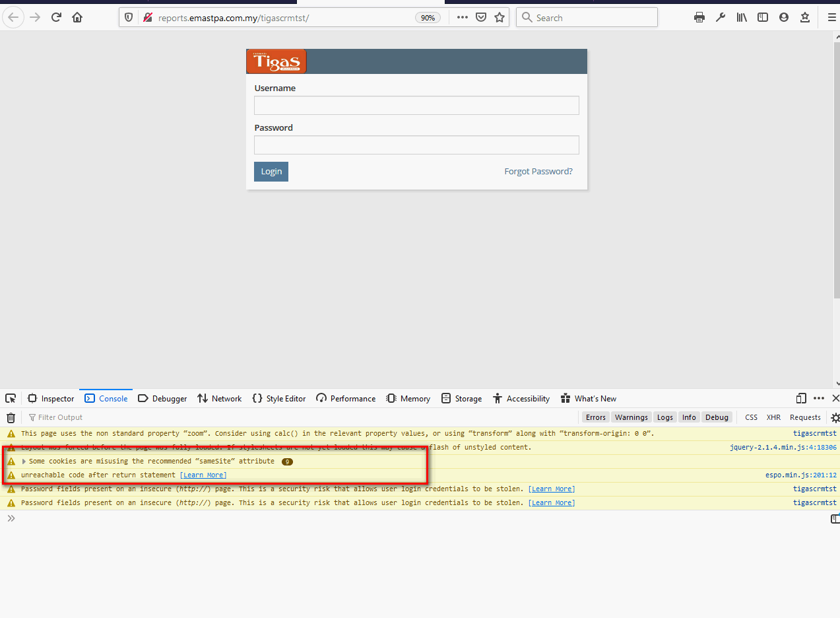Clear console output with trash icon

coord(11,417)
